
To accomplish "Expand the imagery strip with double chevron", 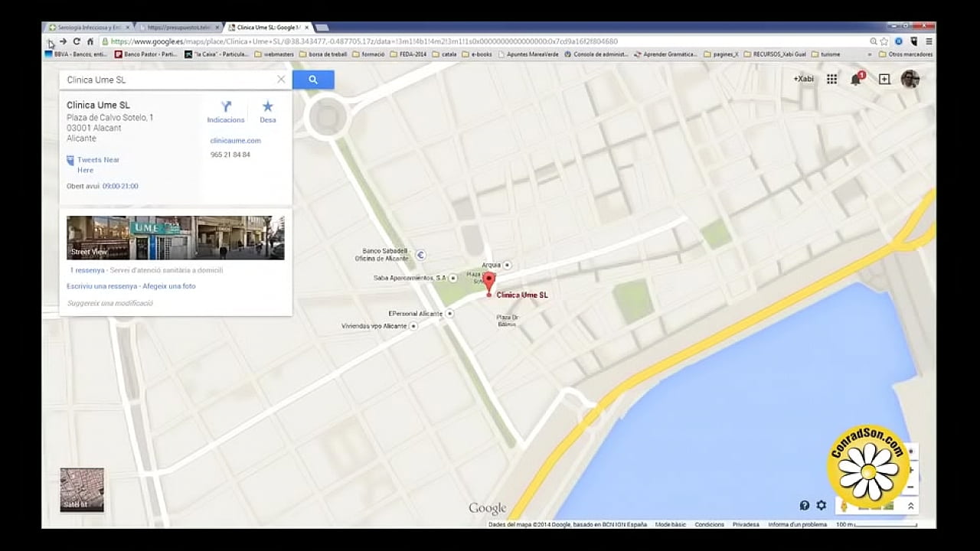I will (x=910, y=506).
